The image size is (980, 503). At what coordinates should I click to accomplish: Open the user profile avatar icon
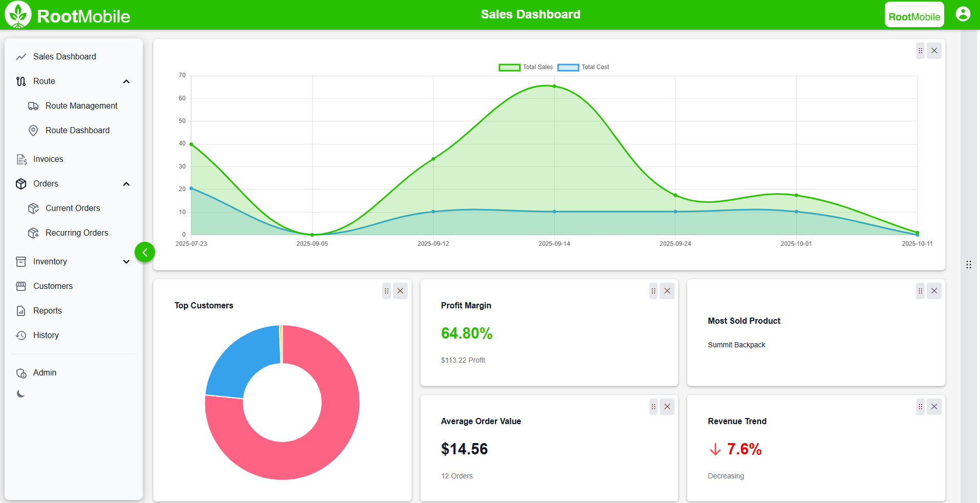point(963,14)
